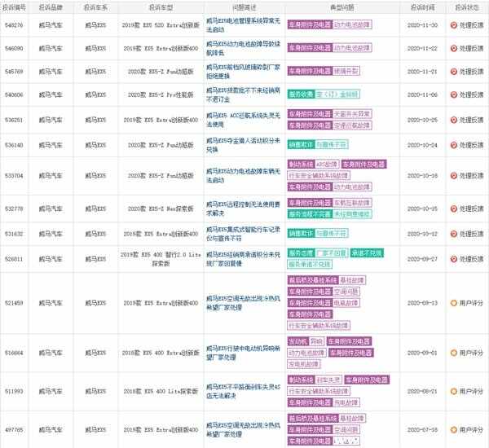Select the '异响' tag in row 516864
Screen dimensions: 489x448
316,341
